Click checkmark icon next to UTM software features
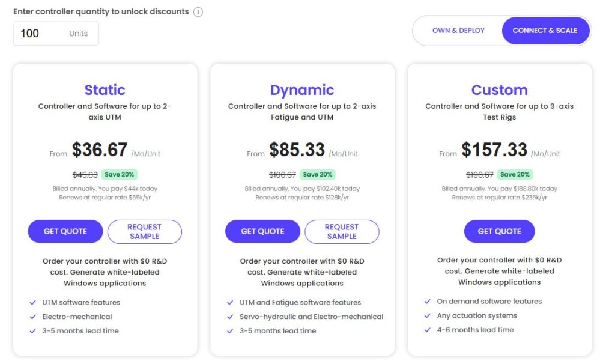 (32, 303)
